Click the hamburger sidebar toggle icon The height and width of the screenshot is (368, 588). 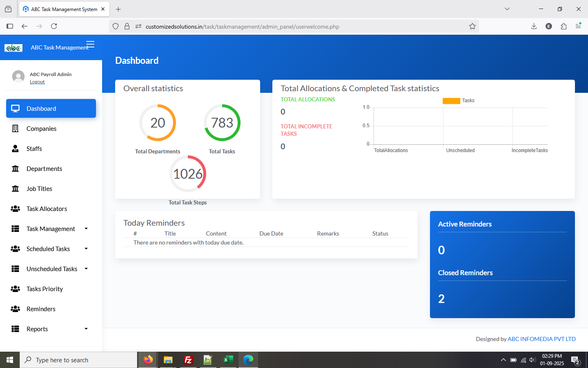coord(90,44)
